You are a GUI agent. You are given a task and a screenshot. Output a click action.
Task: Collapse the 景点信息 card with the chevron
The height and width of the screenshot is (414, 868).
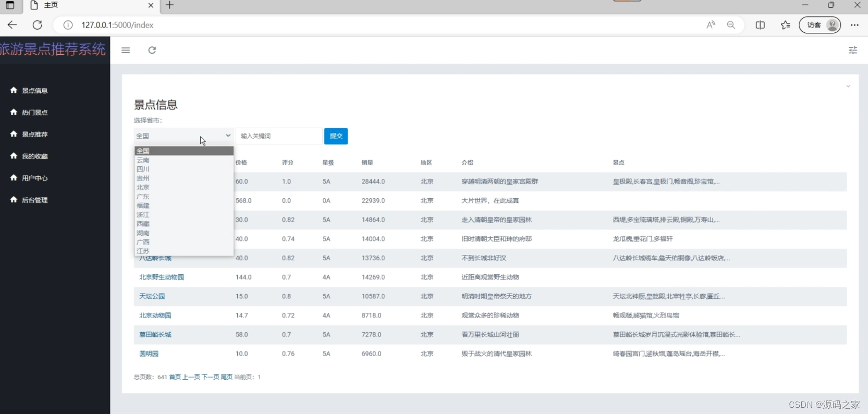[848, 86]
